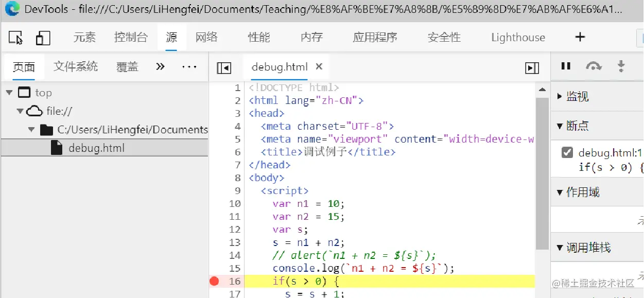This screenshot has width=644, height=298.
Task: Open the navigator three-dot options menu
Action: (x=189, y=67)
